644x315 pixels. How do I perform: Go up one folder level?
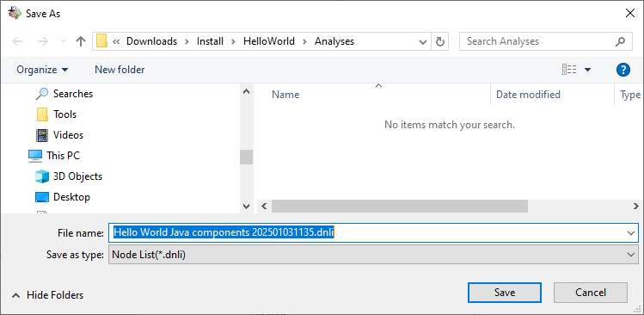[x=81, y=41]
